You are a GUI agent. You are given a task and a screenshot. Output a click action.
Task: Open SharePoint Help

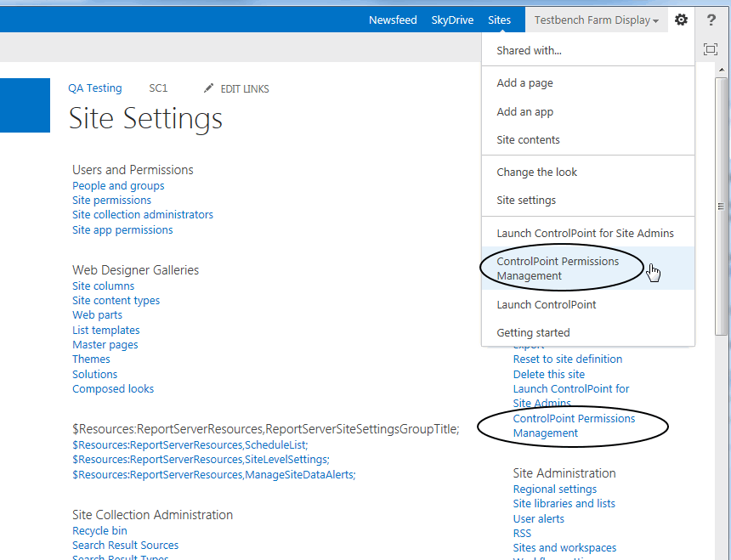click(x=711, y=20)
